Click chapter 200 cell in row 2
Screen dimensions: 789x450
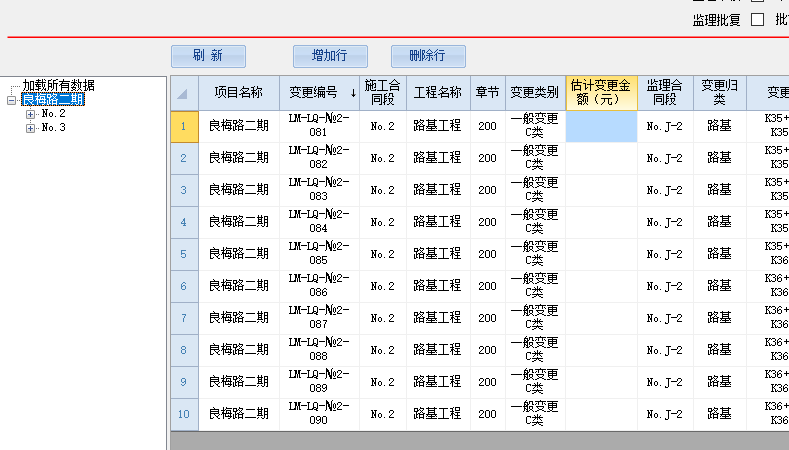(x=488, y=159)
